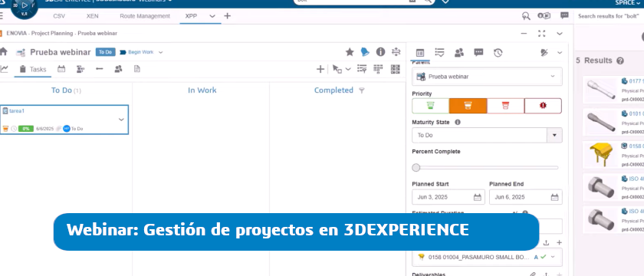644x276 pixels.
Task: Click the edit-mode pencil icon in side panel
Action: [x=544, y=52]
